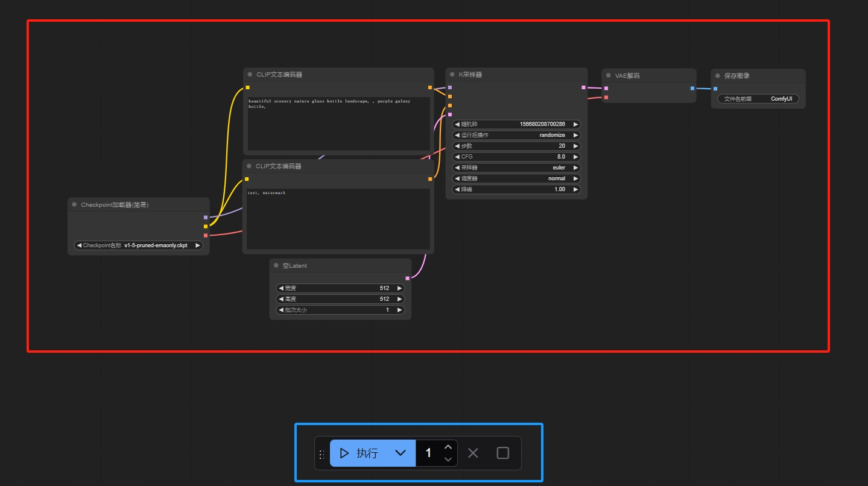Image resolution: width=868 pixels, height=486 pixels.
Task: Collapse the "beautiful scenery" CLIP文本编码器 node via its dot
Action: (x=250, y=75)
